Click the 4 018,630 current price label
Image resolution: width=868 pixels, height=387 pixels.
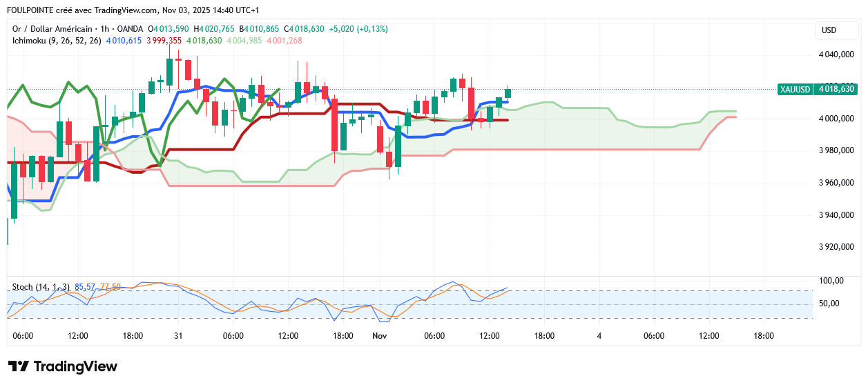[x=836, y=89]
